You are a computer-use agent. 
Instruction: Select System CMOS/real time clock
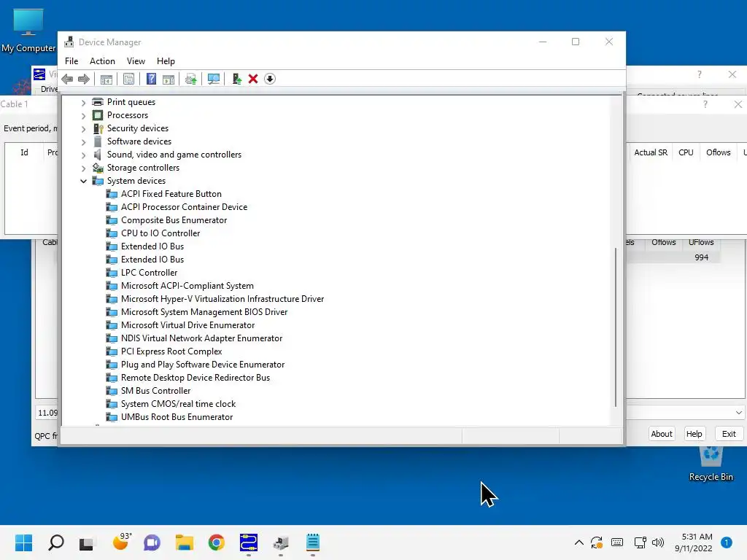178,404
